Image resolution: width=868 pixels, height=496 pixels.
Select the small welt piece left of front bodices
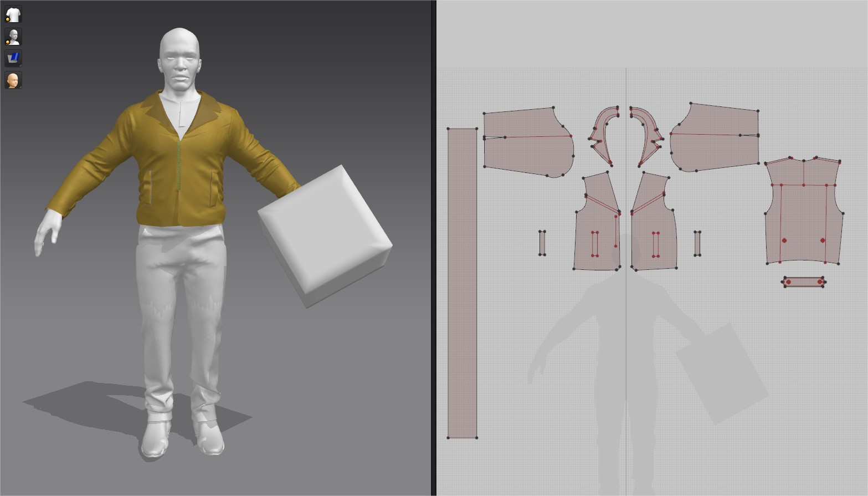tap(542, 243)
